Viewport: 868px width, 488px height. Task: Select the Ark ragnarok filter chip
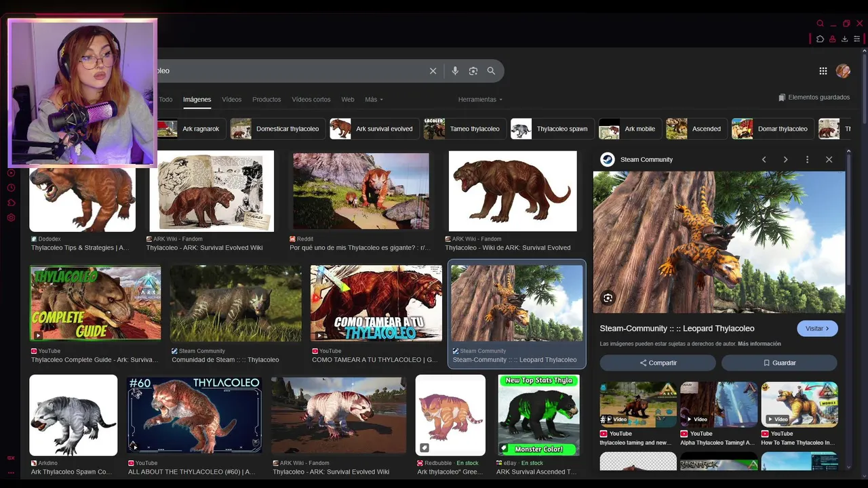pos(191,129)
